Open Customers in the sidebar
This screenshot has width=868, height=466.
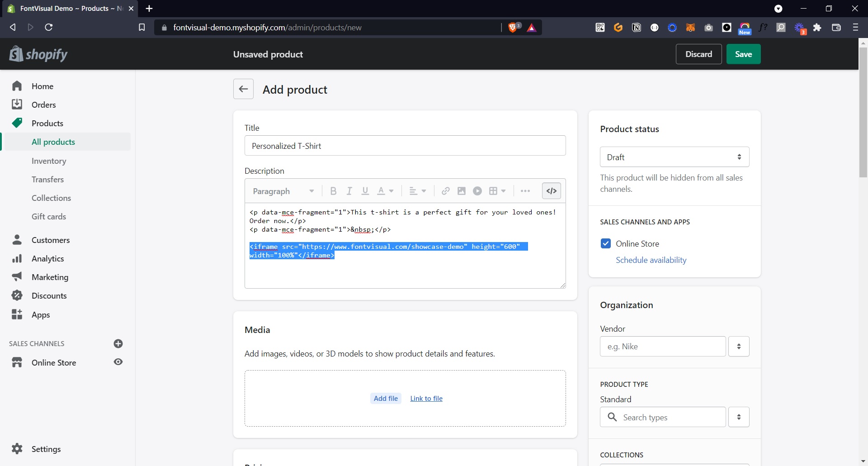[51, 240]
